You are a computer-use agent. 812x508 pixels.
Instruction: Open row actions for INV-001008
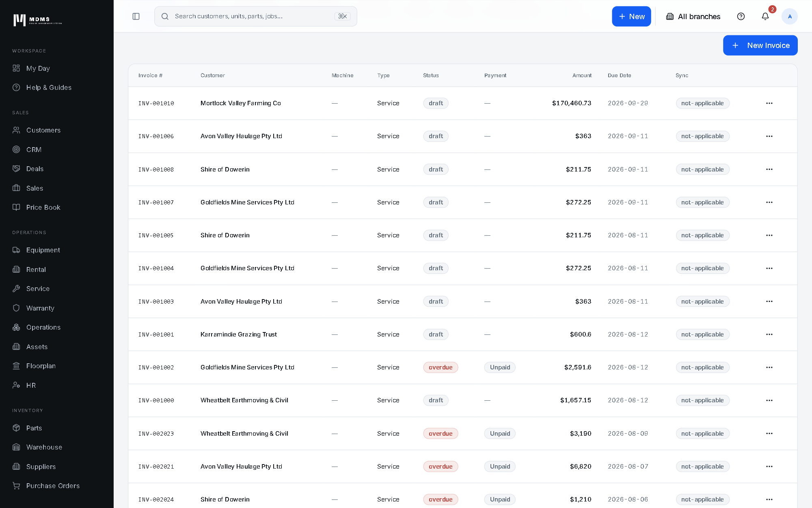[769, 169]
